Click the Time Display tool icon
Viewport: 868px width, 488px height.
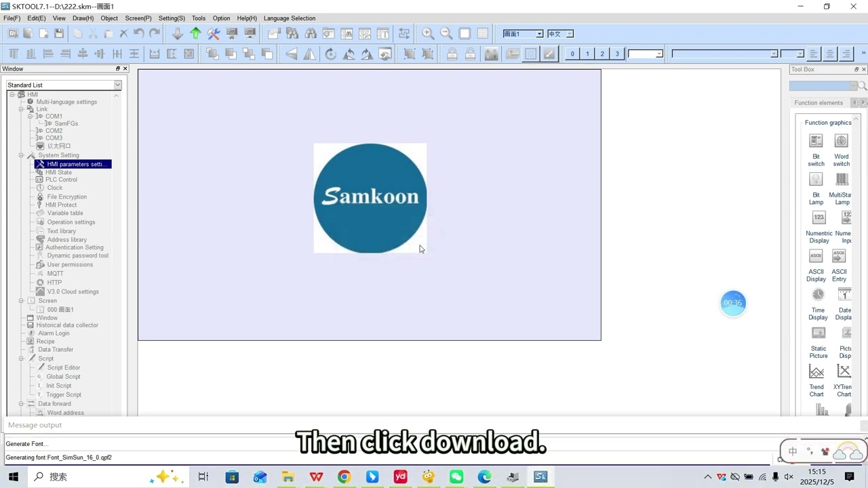point(818,294)
